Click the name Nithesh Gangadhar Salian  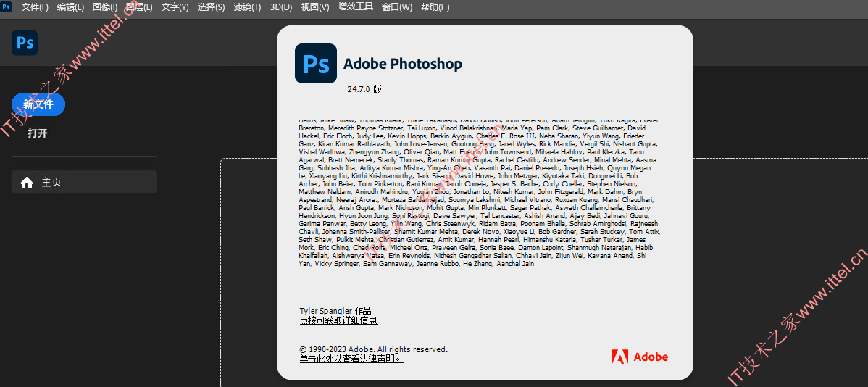pos(473,257)
